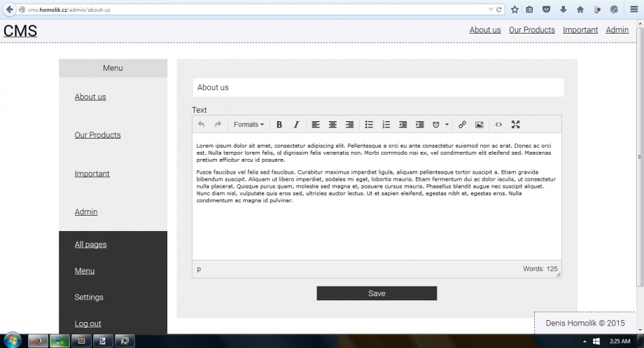Open the Windows Start button

pyautogui.click(x=13, y=340)
